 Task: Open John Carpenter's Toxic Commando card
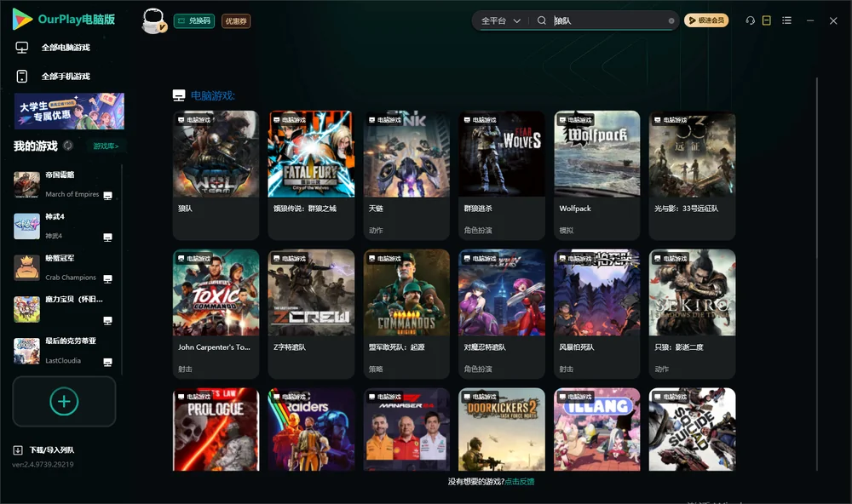pos(216,313)
